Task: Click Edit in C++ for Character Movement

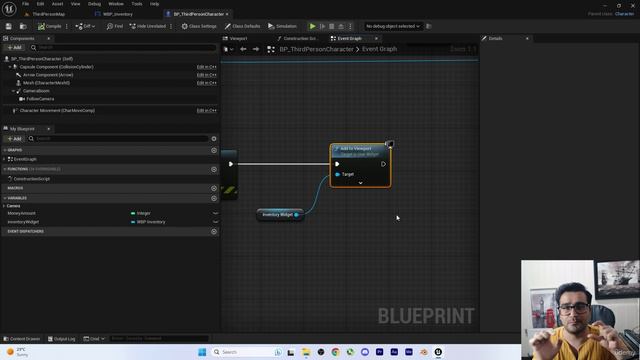Action: [207, 111]
